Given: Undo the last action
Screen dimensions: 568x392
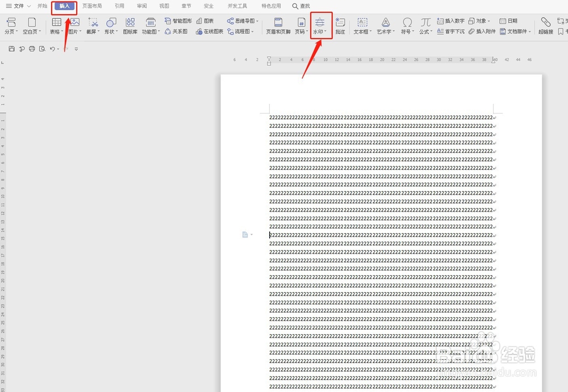Looking at the screenshot, I should 52,49.
